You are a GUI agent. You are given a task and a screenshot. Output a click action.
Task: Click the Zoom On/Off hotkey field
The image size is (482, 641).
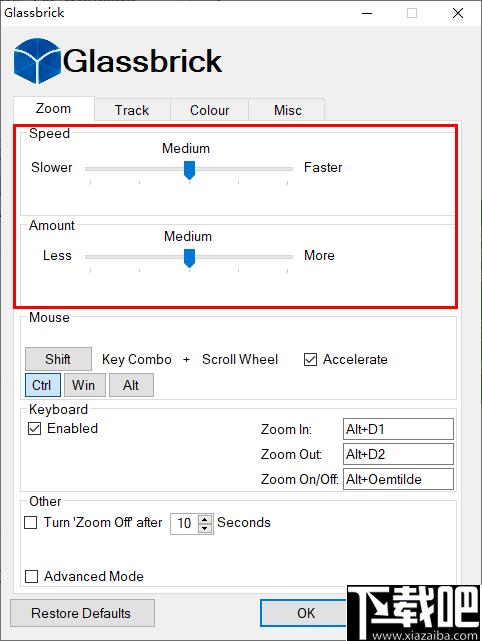398,479
